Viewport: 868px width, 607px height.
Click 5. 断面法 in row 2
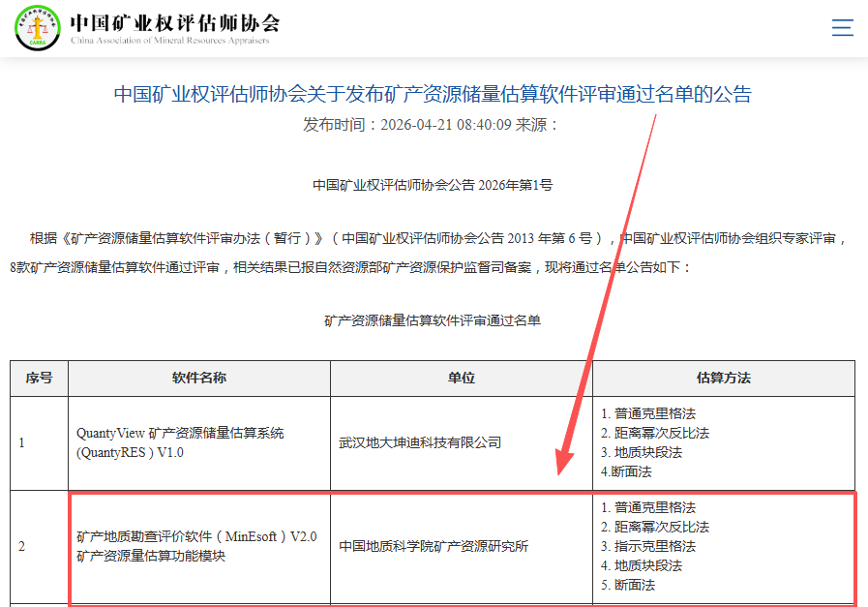click(x=628, y=586)
